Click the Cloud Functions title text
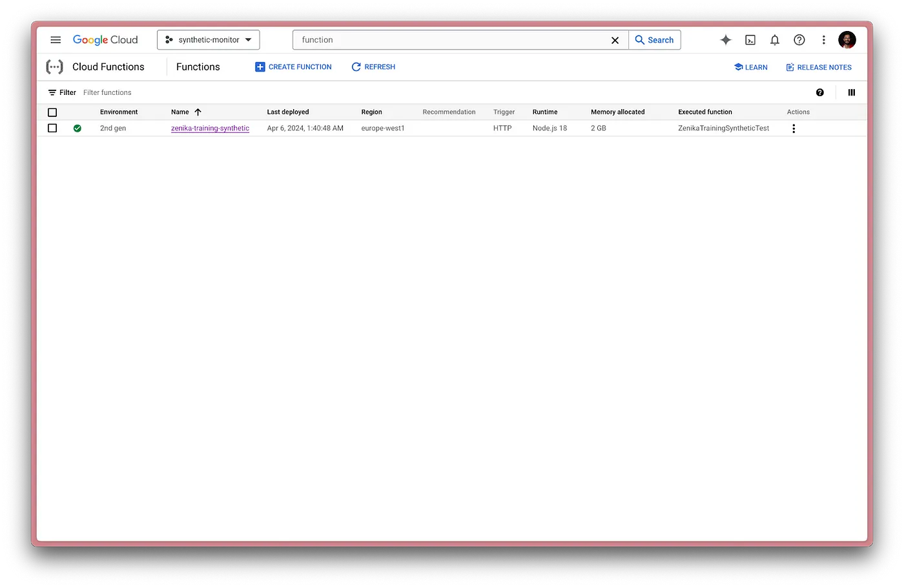904x588 pixels. click(108, 67)
